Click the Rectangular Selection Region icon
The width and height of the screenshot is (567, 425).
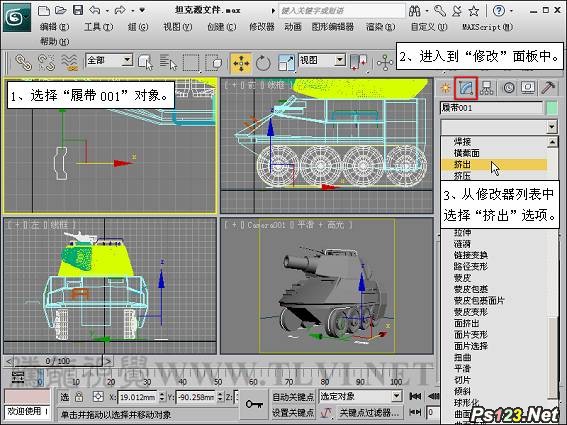pyautogui.click(x=191, y=62)
